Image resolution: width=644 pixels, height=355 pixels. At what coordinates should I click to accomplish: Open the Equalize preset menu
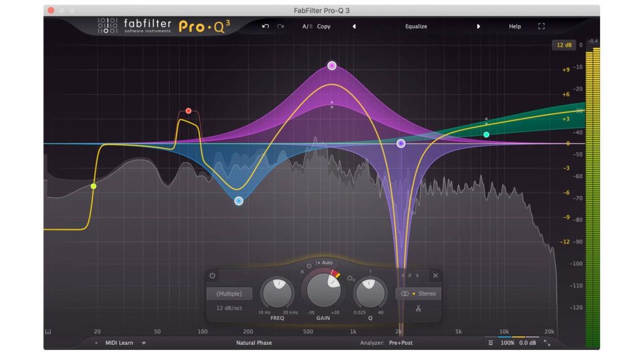pyautogui.click(x=416, y=26)
